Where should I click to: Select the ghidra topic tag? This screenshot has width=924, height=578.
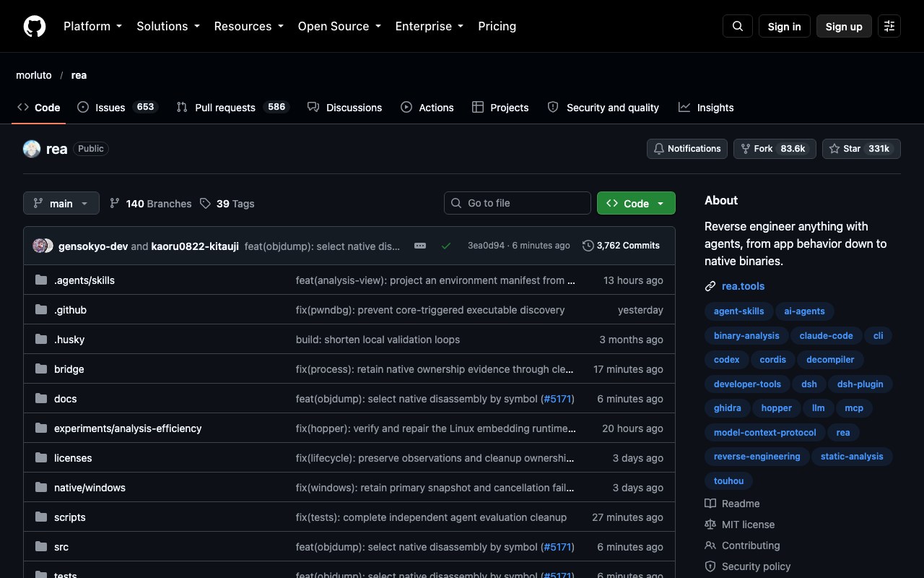tap(727, 408)
